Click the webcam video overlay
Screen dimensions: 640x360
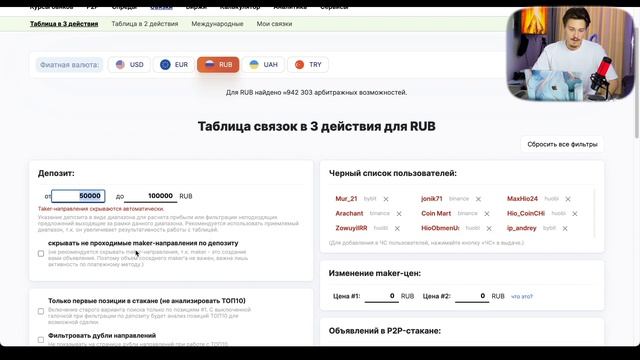[570, 54]
